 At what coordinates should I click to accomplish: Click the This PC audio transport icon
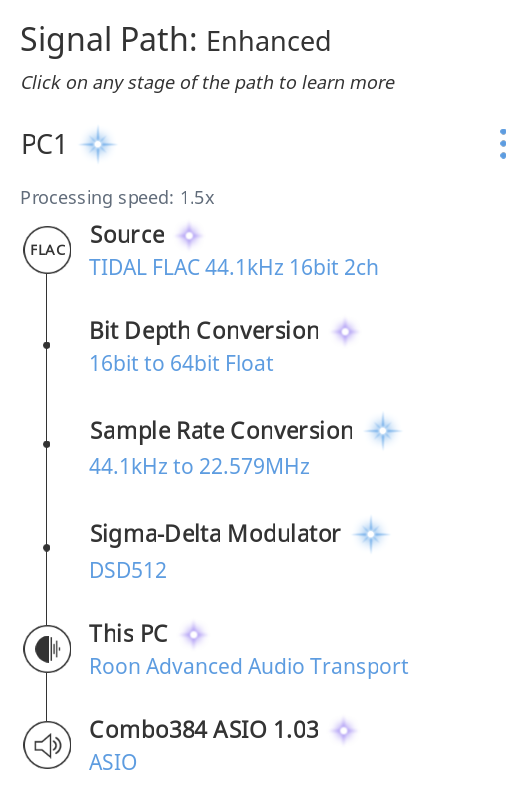(47, 649)
